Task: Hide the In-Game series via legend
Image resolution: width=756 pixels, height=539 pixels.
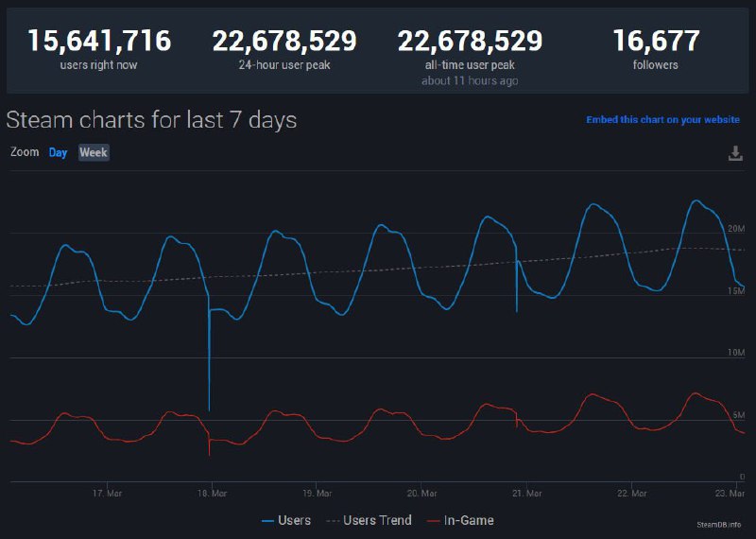Action: [x=460, y=520]
